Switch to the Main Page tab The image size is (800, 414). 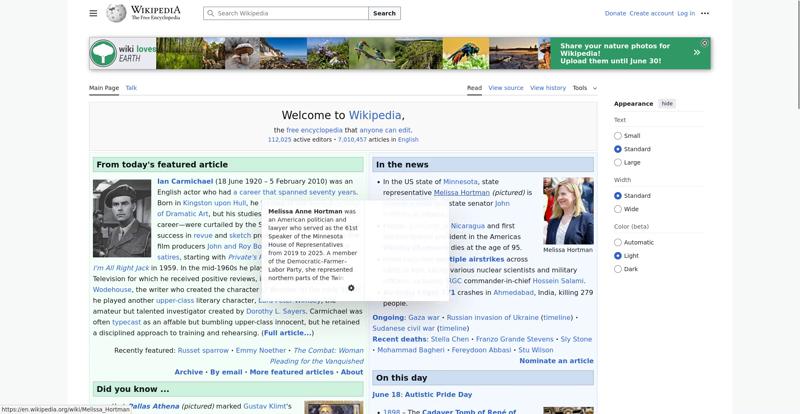104,88
